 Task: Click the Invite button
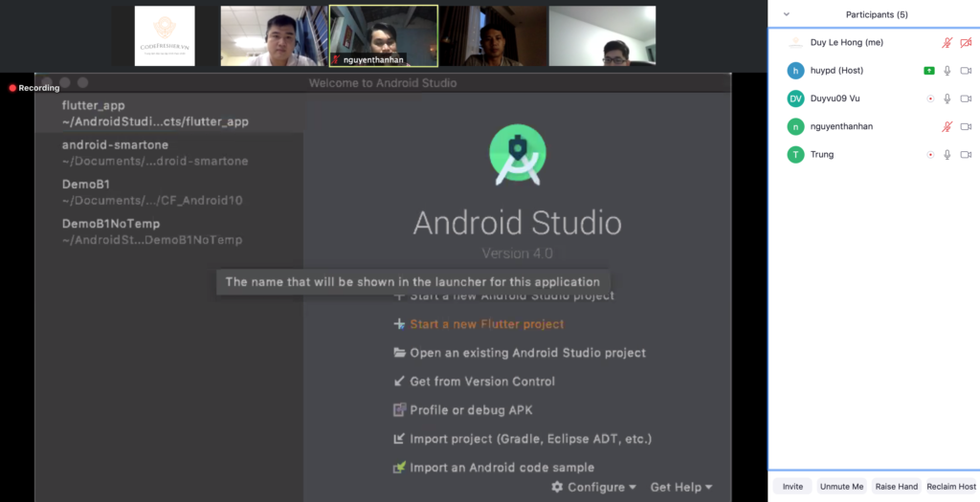point(792,487)
